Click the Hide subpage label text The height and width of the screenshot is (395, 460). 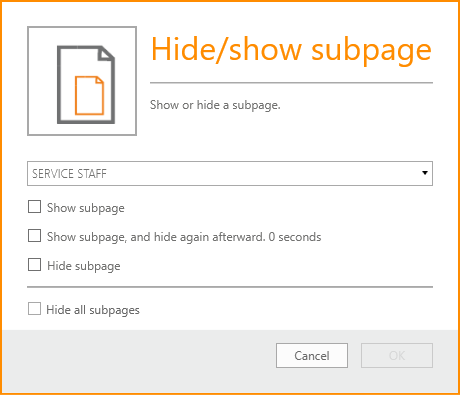(x=84, y=266)
